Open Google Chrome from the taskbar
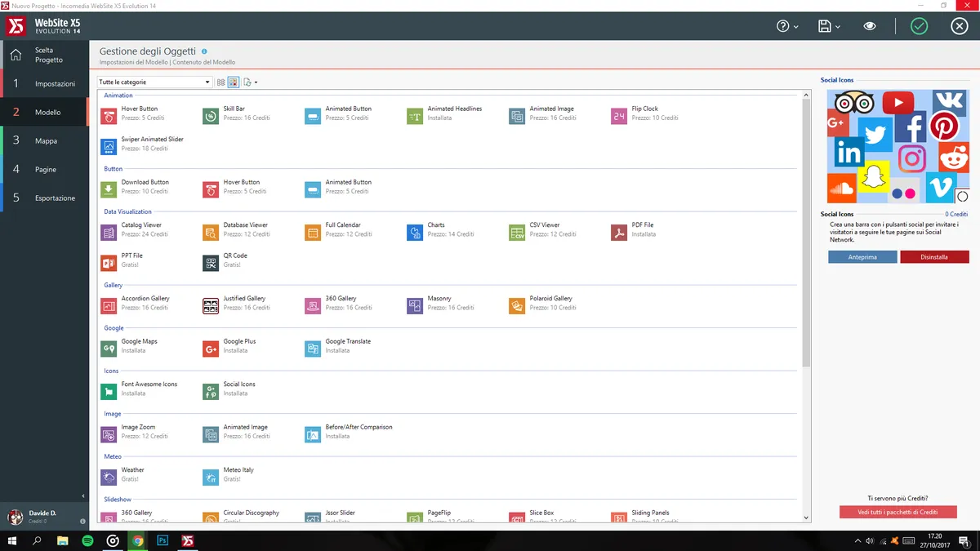 click(x=138, y=540)
